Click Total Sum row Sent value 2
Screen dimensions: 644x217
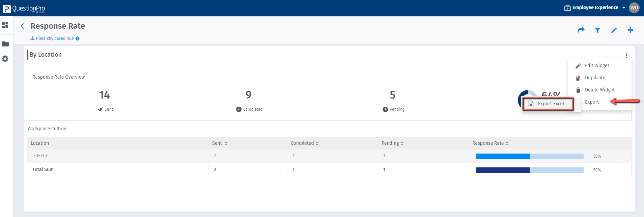pyautogui.click(x=215, y=169)
